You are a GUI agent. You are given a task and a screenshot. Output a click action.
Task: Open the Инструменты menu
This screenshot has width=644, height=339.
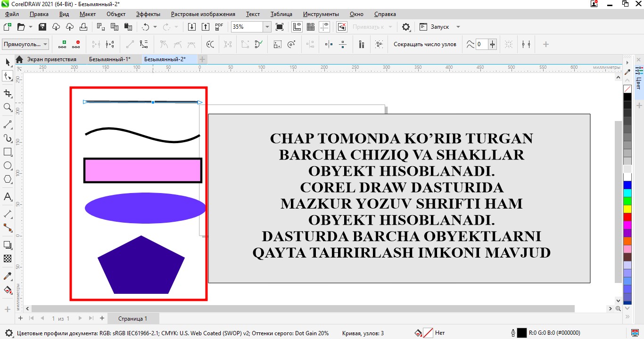(x=321, y=14)
